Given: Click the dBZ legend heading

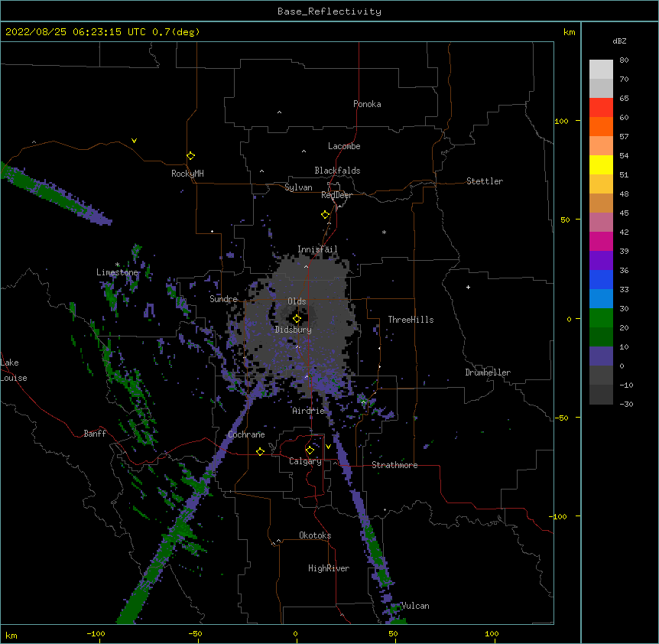Looking at the screenshot, I should (619, 41).
